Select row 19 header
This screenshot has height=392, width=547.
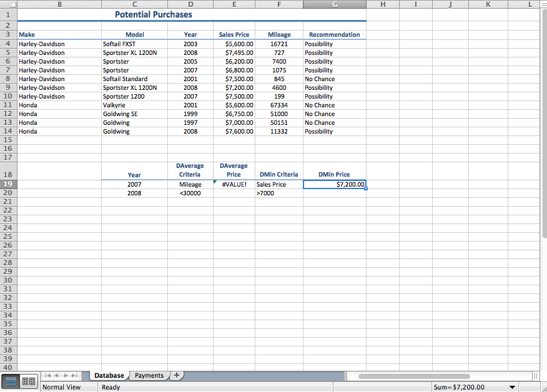[x=7, y=184]
